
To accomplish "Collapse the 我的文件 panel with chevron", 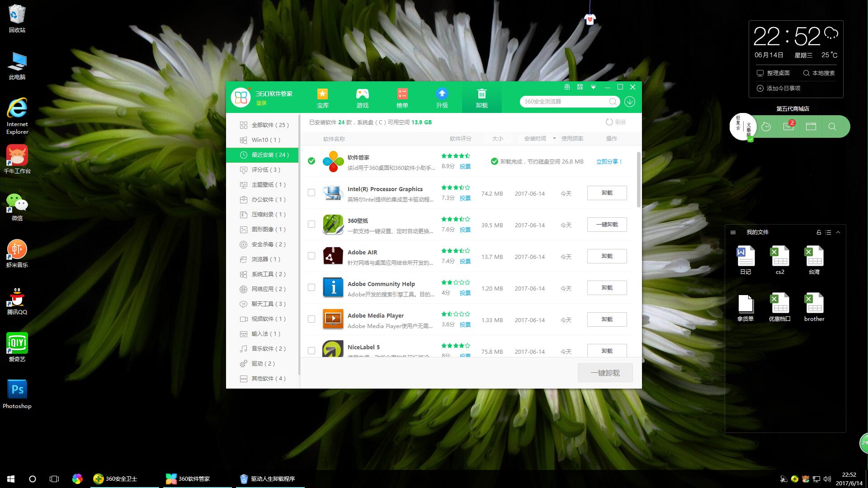I will tap(838, 232).
